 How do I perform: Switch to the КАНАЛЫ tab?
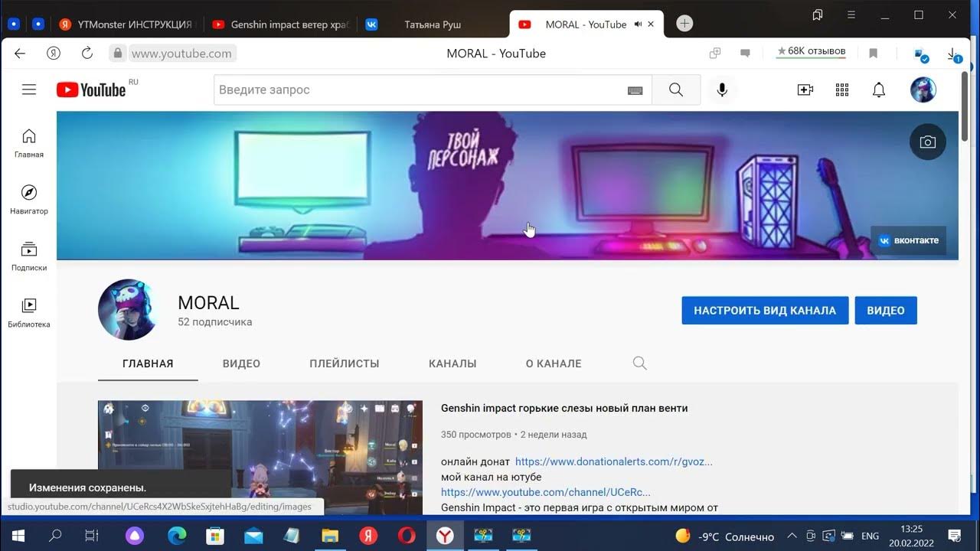tap(452, 364)
